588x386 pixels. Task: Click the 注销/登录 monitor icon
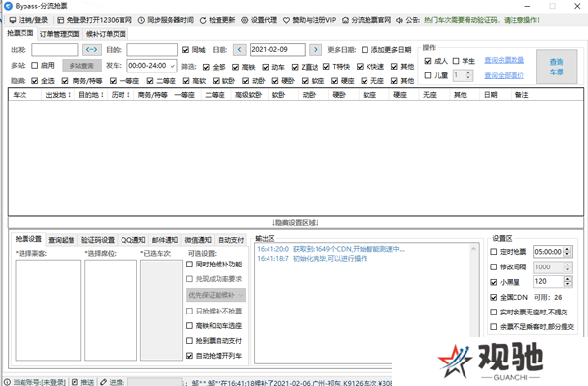13,20
